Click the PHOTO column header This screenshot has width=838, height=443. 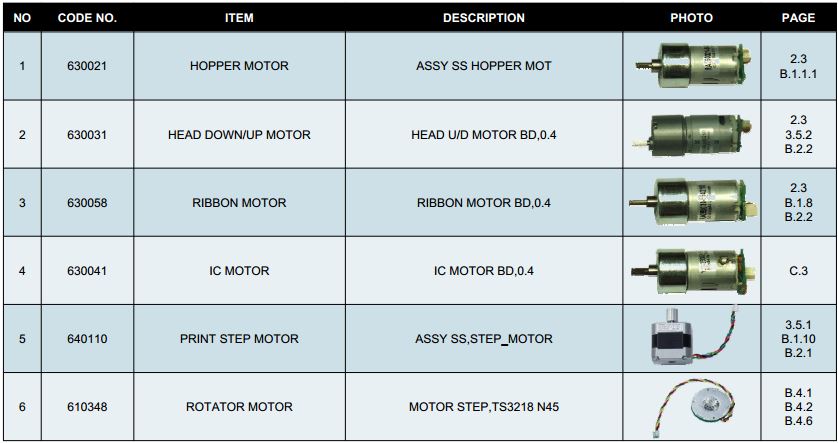point(691,18)
